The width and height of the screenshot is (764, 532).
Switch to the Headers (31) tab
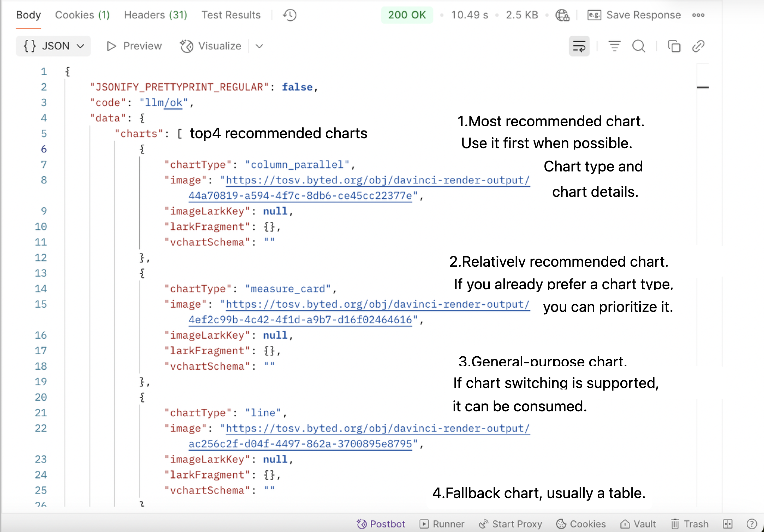point(155,15)
